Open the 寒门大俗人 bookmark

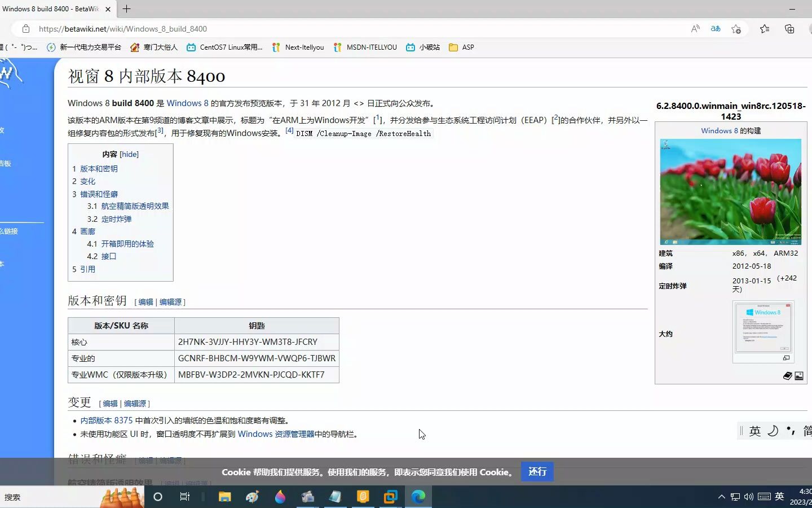[154, 47]
